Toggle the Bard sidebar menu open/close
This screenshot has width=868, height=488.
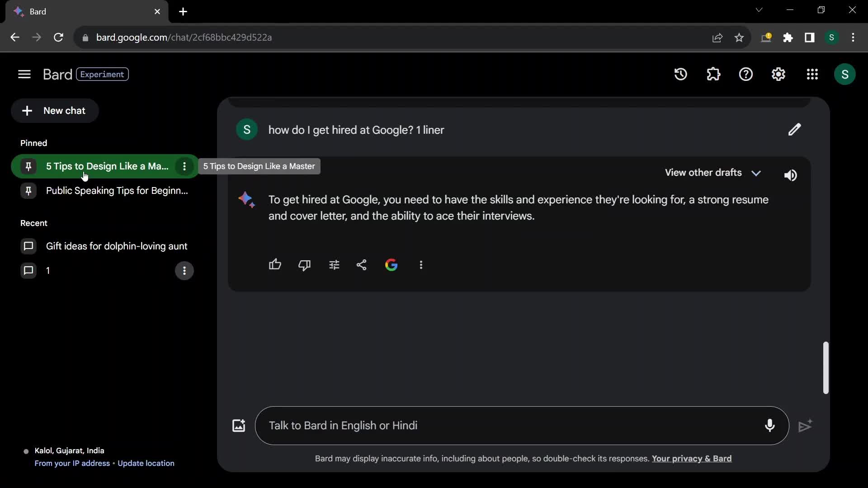pos(24,74)
